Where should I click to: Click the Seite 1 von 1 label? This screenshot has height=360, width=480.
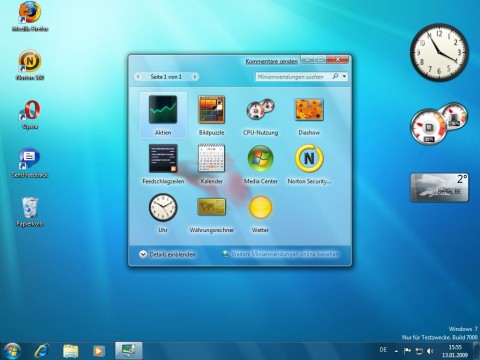click(x=166, y=77)
